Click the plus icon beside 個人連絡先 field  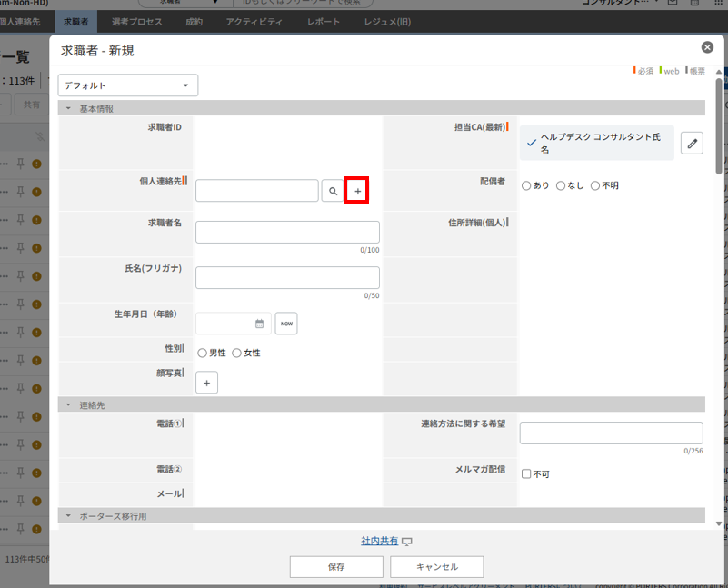click(x=357, y=191)
